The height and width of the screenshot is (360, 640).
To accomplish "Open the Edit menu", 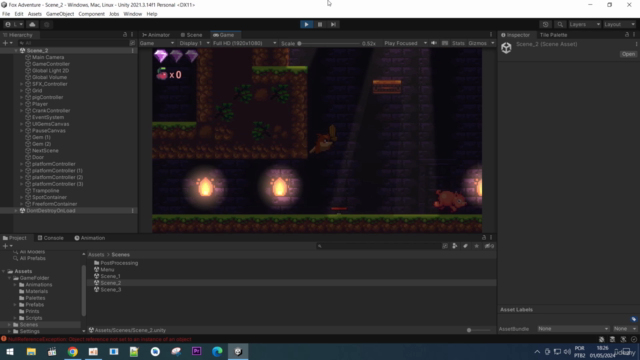I will [x=19, y=14].
